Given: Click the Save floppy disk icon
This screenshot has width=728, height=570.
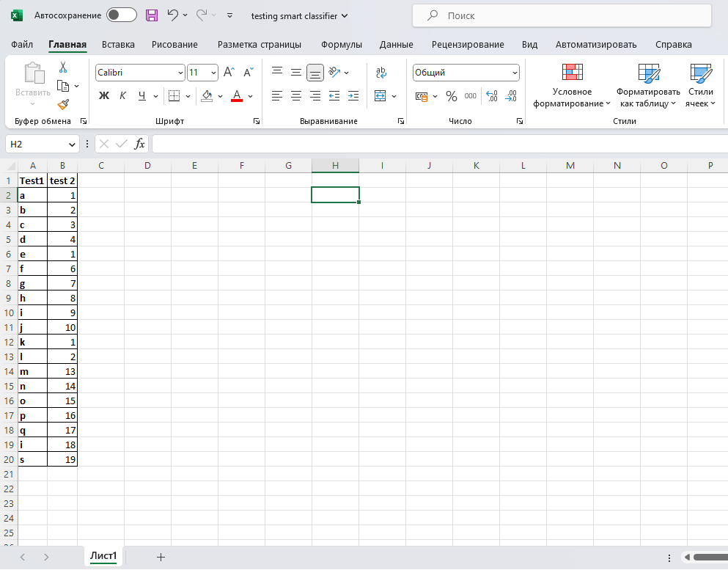Looking at the screenshot, I should click(x=151, y=15).
